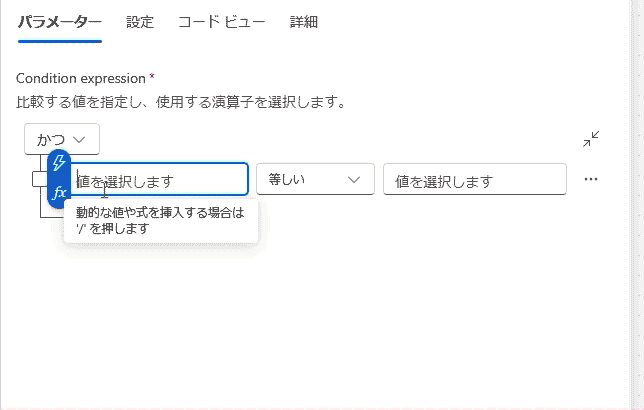This screenshot has width=644, height=410.
Task: Open the かつ group operator dropdown
Action: [x=61, y=139]
